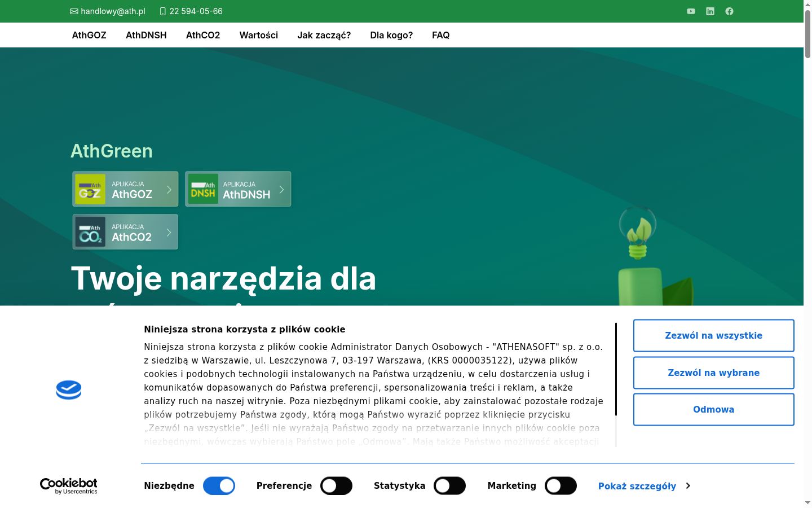Click the Niezbędne label
The width and height of the screenshot is (812, 508).
(x=169, y=485)
